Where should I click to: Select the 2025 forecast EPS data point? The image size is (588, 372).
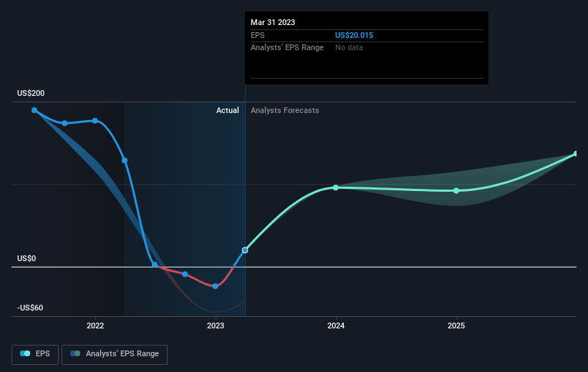pos(456,191)
